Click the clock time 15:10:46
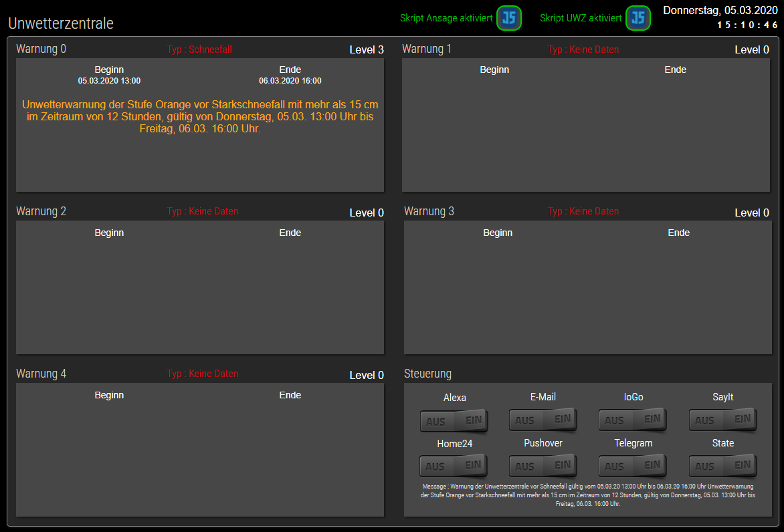This screenshot has width=784, height=532. point(747,25)
